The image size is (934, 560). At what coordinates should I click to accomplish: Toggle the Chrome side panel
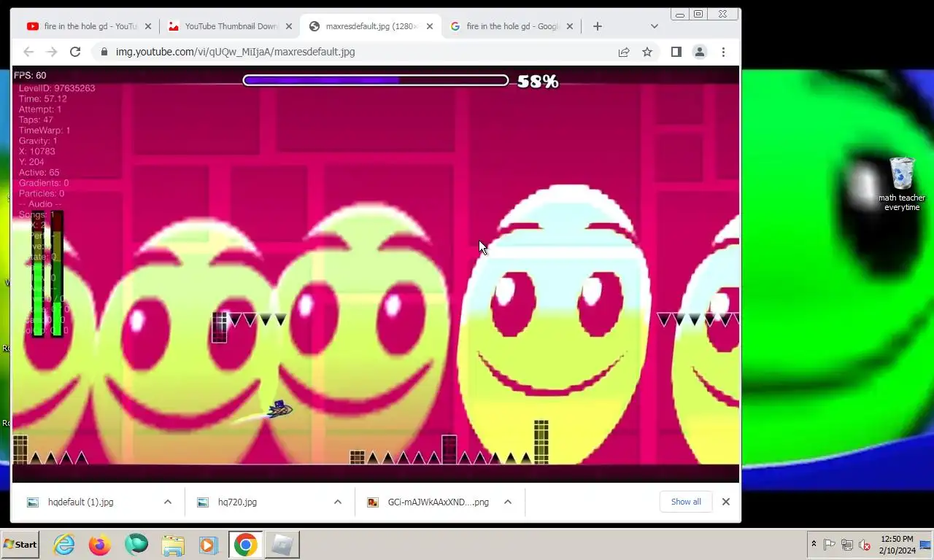[676, 52]
